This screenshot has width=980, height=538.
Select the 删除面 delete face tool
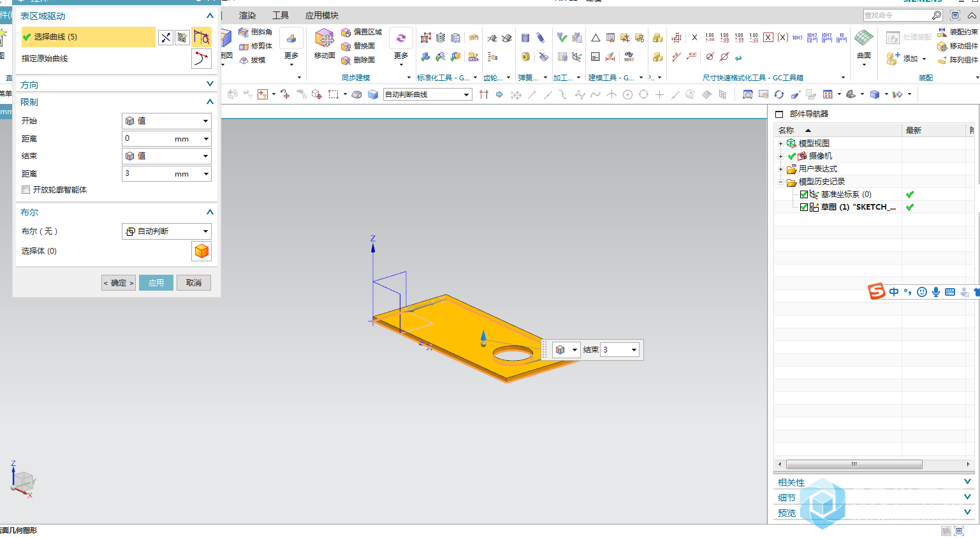click(x=358, y=60)
